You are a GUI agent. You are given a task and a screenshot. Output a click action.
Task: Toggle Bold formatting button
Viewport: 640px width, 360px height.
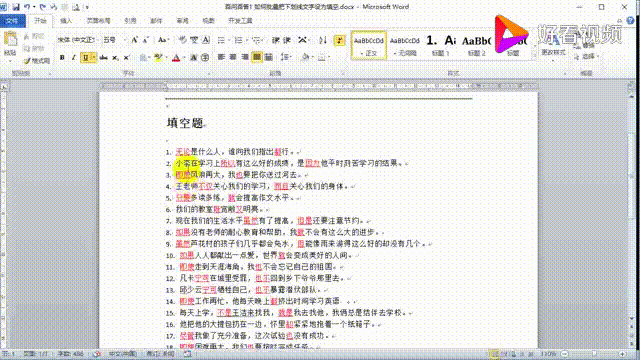tap(62, 58)
